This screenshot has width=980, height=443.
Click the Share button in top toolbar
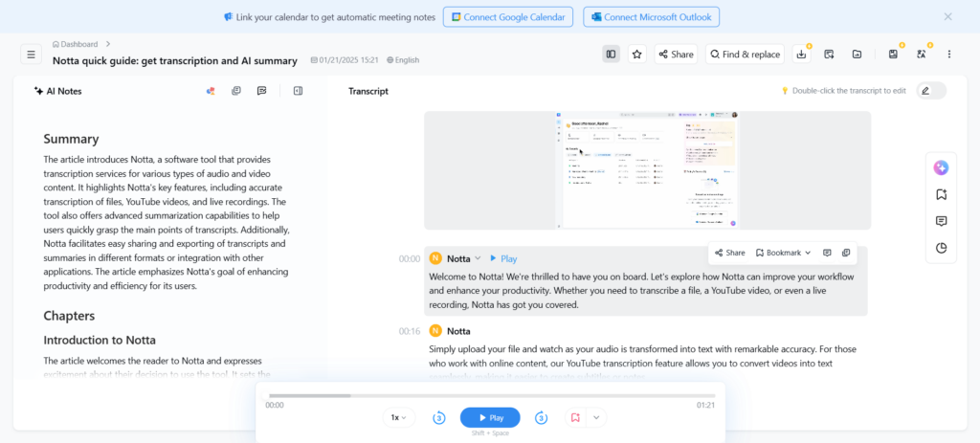click(x=676, y=55)
